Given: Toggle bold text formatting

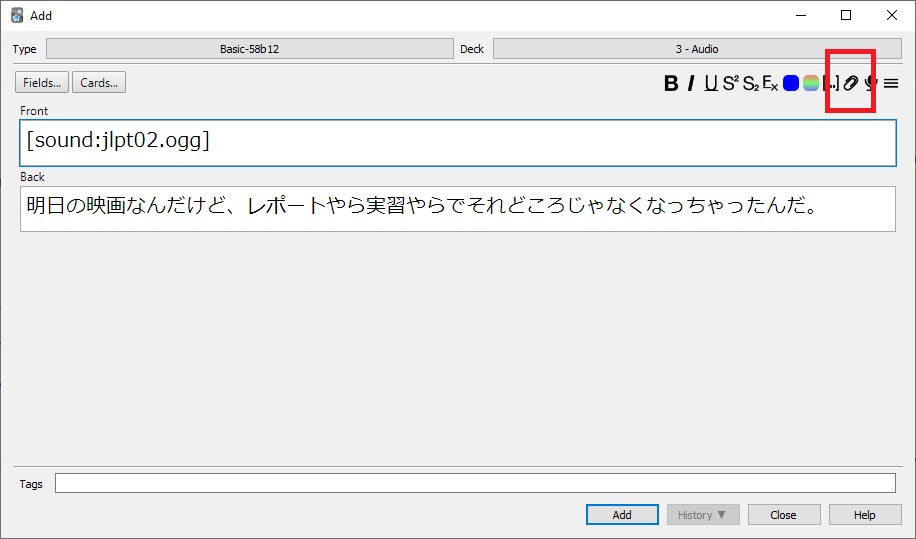Looking at the screenshot, I should point(671,84).
